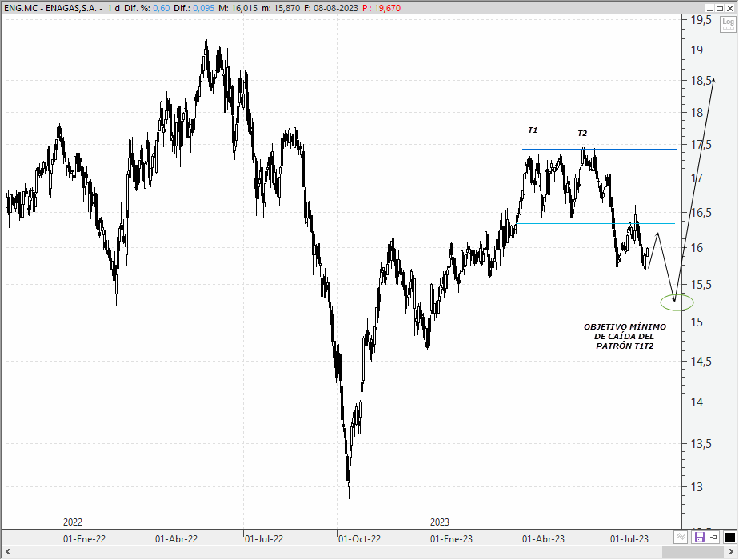Click the 2023 year label

point(440,522)
